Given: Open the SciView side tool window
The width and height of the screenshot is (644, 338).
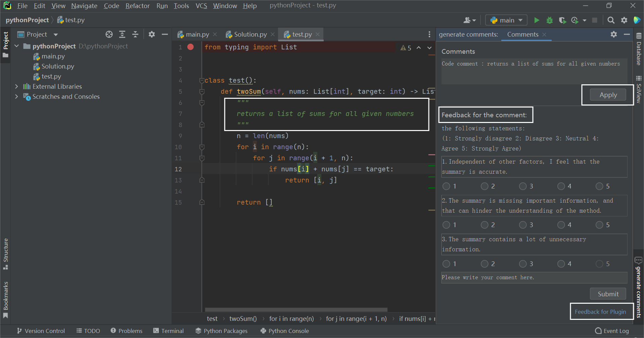Looking at the screenshot, I should point(639,89).
